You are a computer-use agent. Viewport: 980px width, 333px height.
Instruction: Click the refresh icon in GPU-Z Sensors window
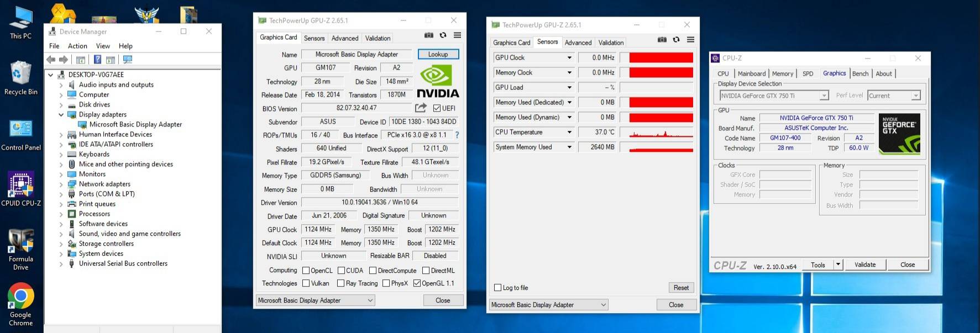pyautogui.click(x=676, y=40)
